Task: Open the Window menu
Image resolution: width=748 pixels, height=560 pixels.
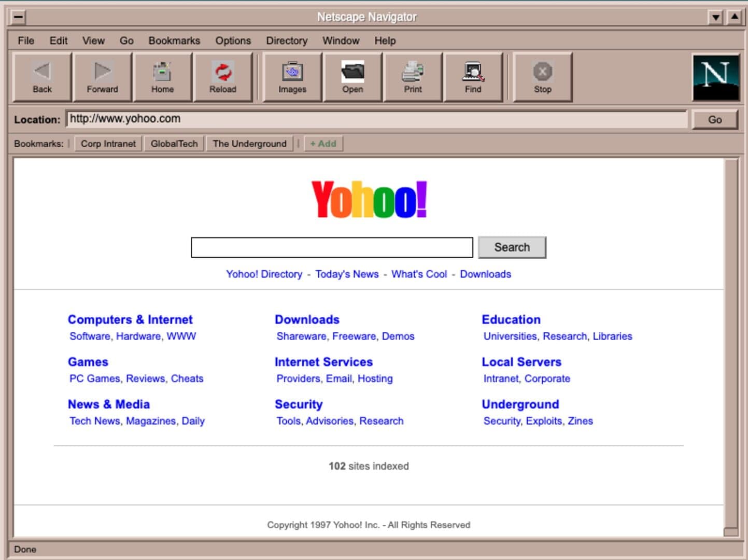Action: point(341,40)
